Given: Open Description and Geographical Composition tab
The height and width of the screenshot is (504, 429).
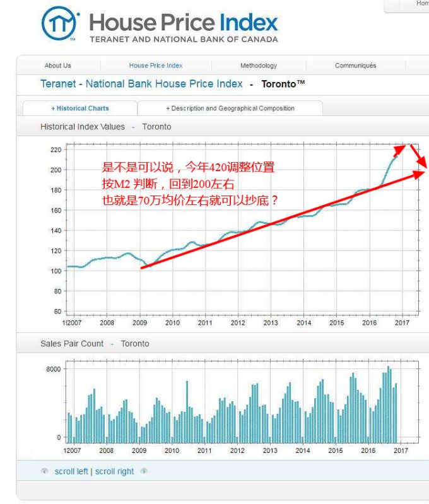Looking at the screenshot, I should point(230,108).
